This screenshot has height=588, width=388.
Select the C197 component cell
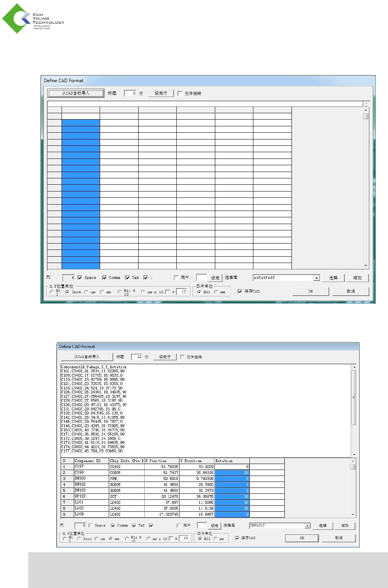point(91,467)
